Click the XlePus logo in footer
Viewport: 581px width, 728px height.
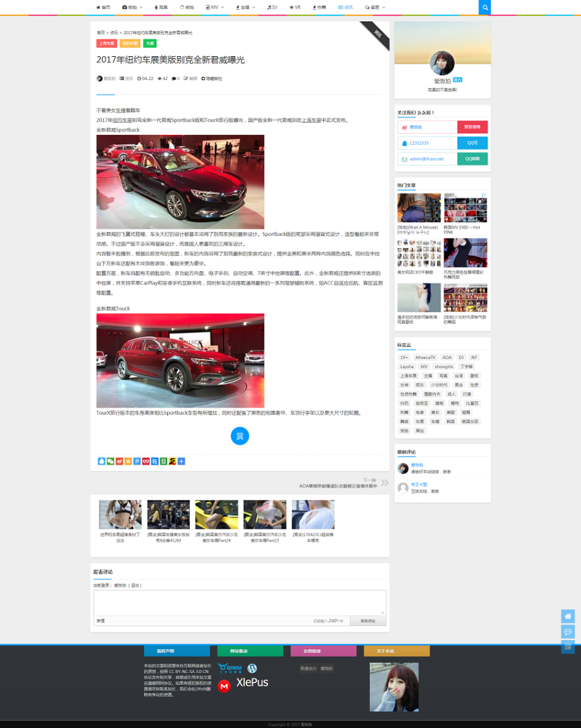pos(252,682)
